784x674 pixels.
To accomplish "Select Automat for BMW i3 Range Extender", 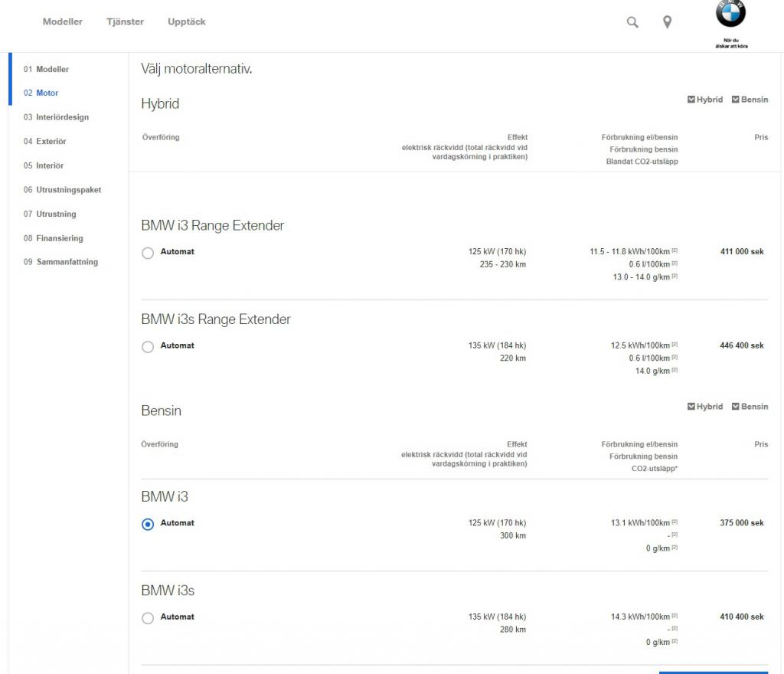I will (148, 253).
